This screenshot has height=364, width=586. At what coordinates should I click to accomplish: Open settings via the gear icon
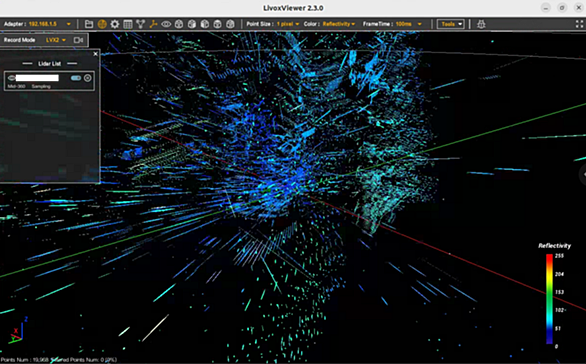[x=115, y=24]
